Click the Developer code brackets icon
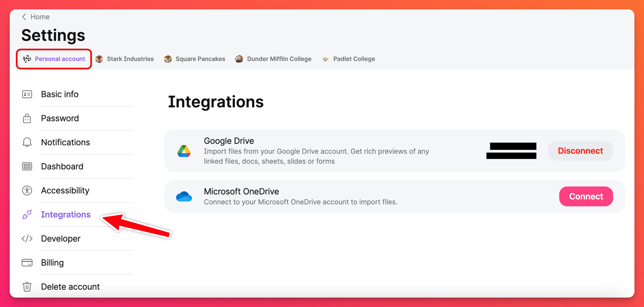The image size is (644, 307). pyautogui.click(x=27, y=239)
